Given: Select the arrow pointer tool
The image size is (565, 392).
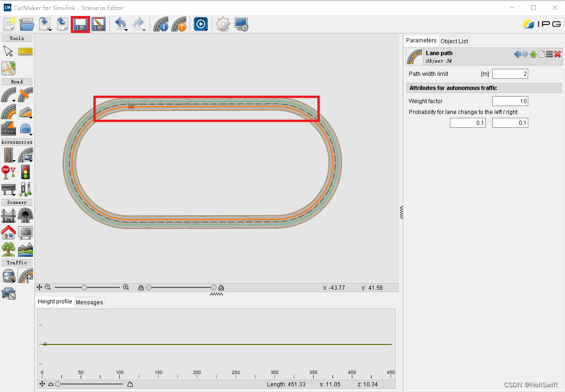Looking at the screenshot, I should (8, 51).
